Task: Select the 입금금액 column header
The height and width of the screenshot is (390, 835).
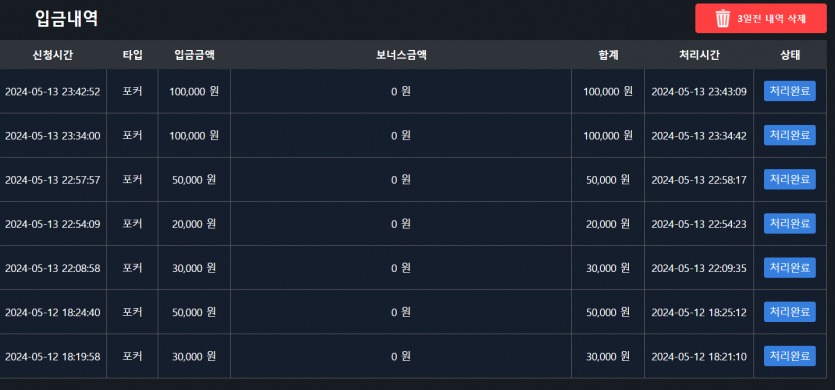Action: [194, 55]
